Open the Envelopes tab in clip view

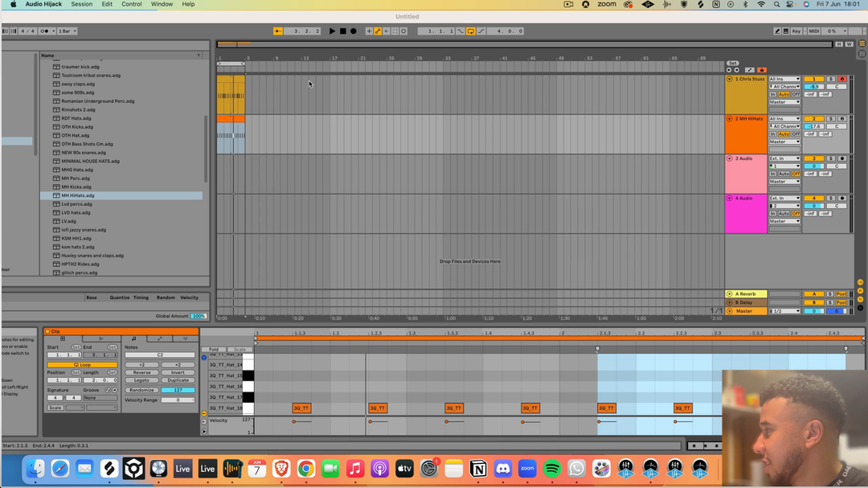(x=160, y=338)
